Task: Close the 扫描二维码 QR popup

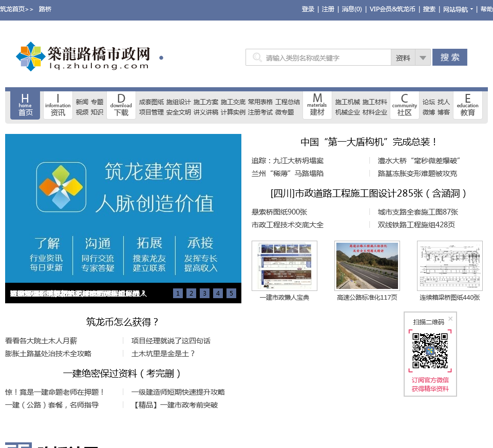Action: click(450, 319)
